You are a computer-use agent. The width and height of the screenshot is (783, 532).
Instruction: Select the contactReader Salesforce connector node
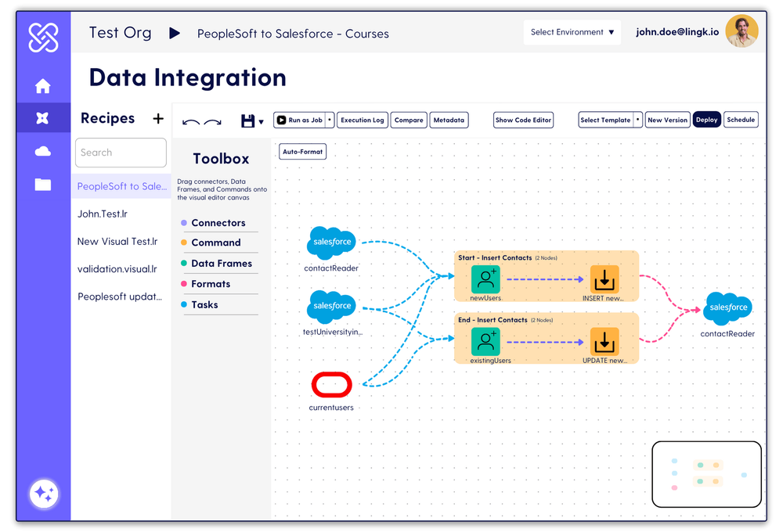coord(330,243)
